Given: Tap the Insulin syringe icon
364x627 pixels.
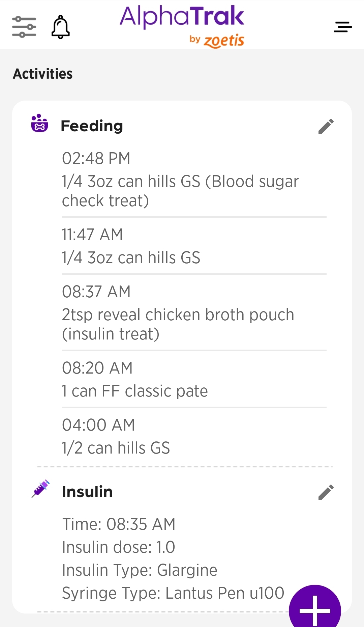Looking at the screenshot, I should tap(40, 489).
